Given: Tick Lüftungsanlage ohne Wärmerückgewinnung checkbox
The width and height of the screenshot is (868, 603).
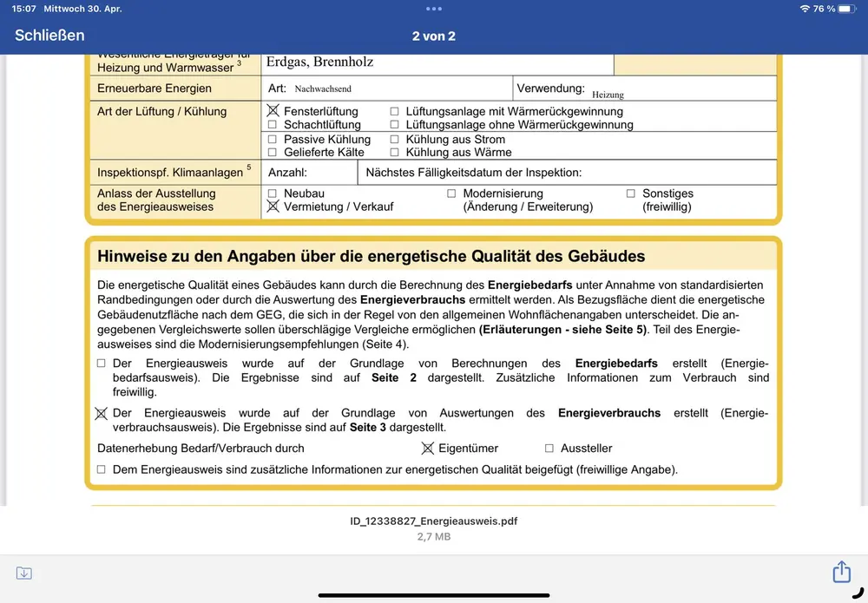Looking at the screenshot, I should [394, 124].
